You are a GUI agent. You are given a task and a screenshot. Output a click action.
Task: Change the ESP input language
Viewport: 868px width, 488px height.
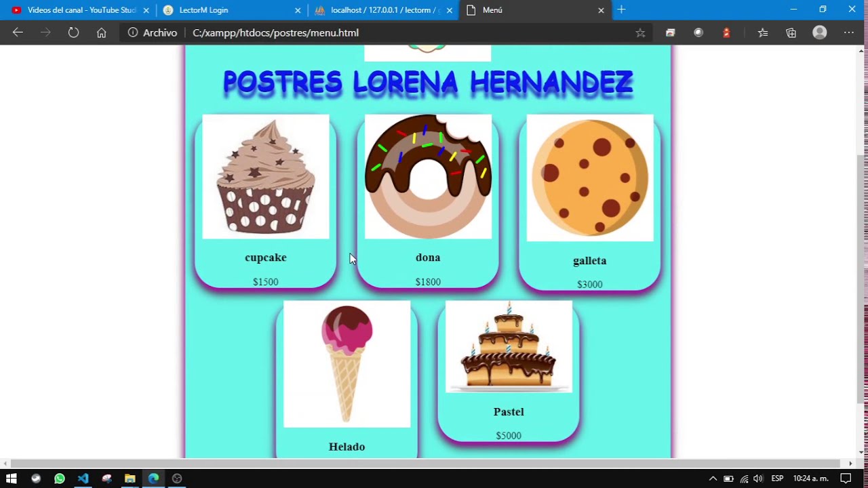777,479
